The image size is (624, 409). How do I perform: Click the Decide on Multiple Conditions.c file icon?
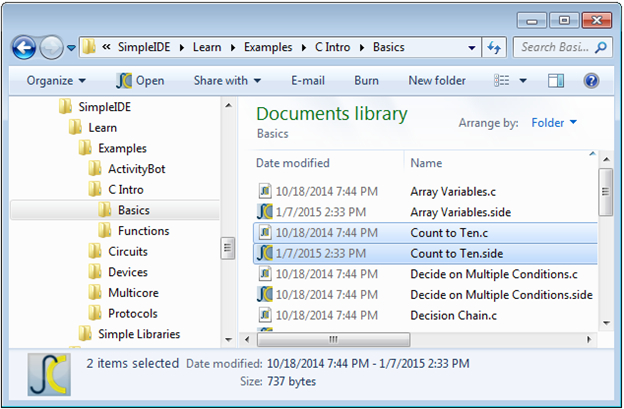click(x=265, y=274)
